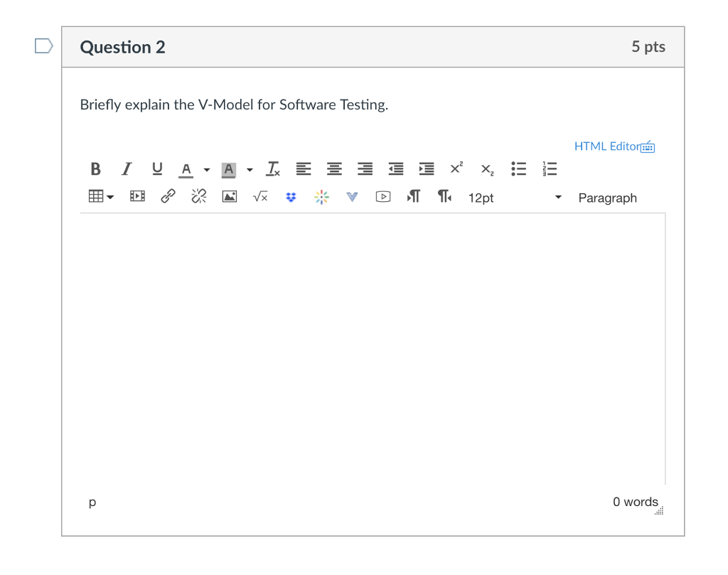Remove the hyperlink
This screenshot has height=575, width=728.
(198, 196)
